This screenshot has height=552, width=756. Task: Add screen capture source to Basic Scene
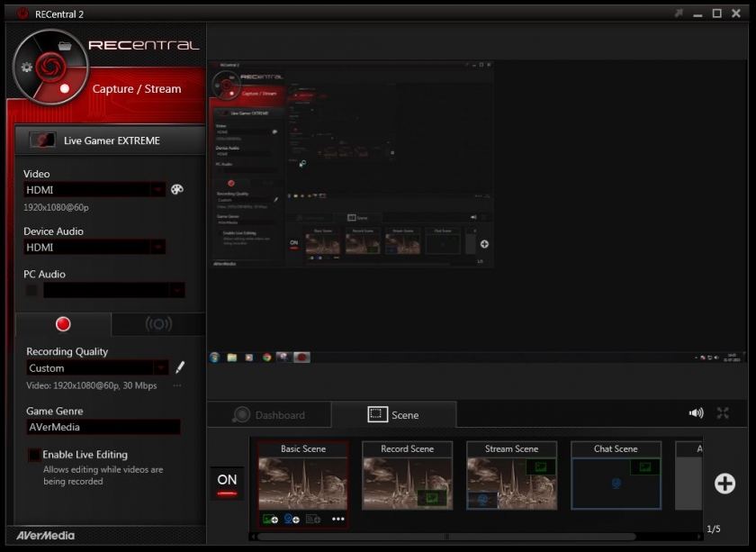(x=313, y=520)
